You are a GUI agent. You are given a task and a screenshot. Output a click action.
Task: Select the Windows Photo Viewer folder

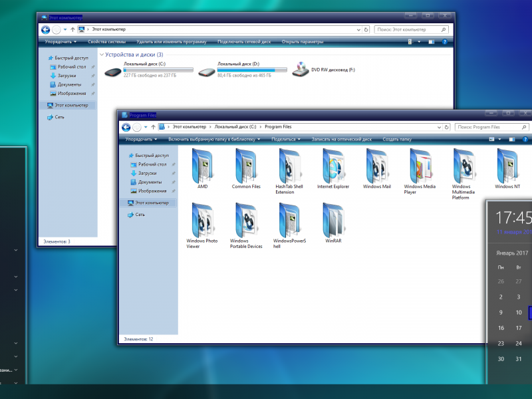click(202, 225)
